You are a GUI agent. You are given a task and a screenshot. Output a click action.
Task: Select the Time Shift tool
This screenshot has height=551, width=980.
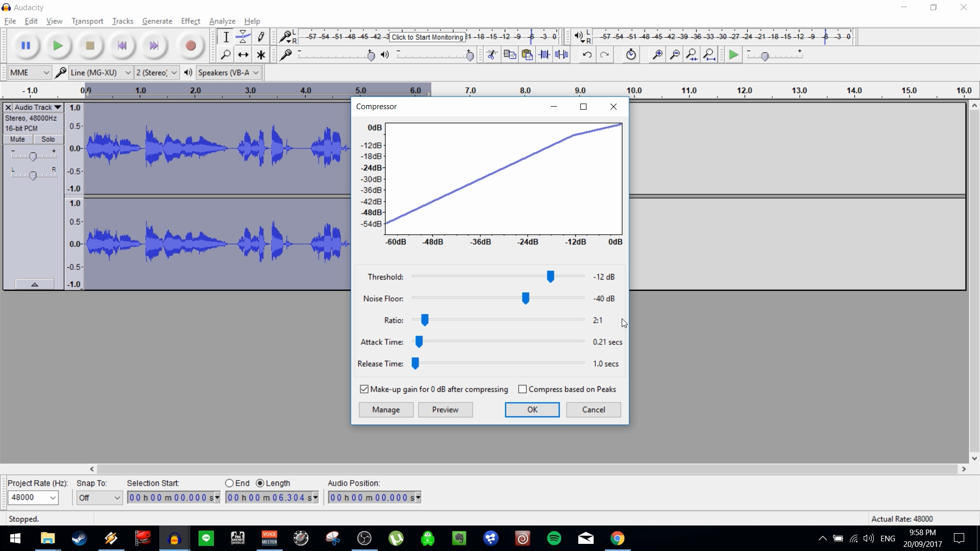[x=243, y=55]
